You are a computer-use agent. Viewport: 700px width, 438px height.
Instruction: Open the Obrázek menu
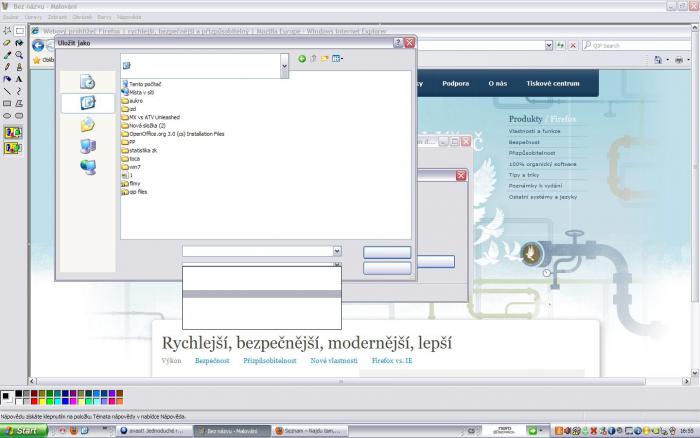coord(82,17)
